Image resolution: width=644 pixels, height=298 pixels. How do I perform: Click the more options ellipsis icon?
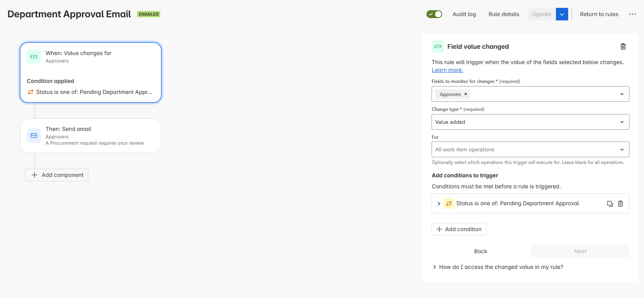633,14
